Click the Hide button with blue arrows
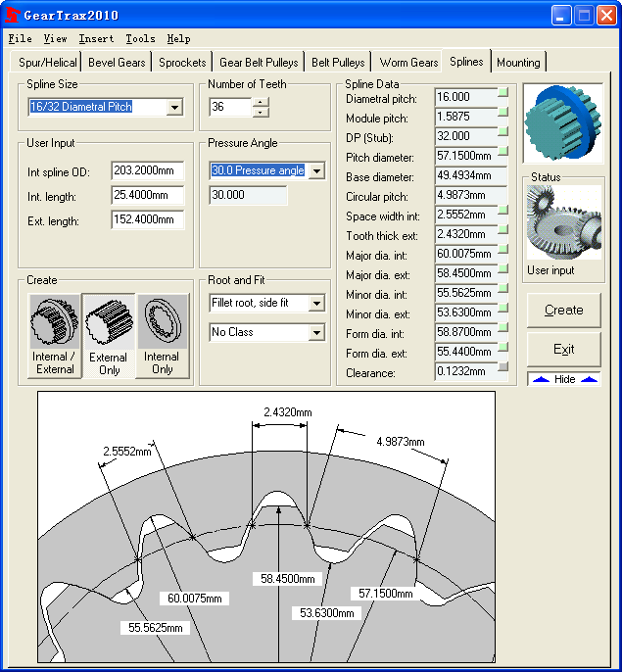The image size is (622, 672). click(564, 379)
